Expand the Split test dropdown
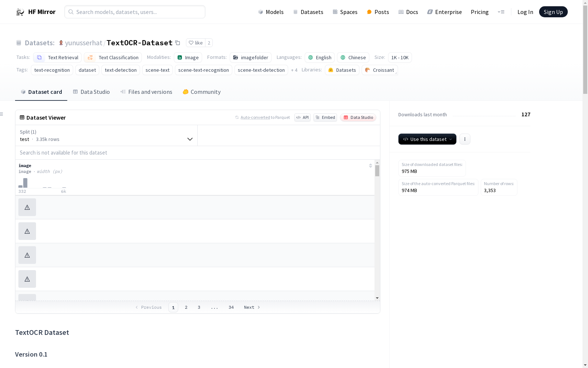This screenshot has height=368, width=588. (107, 135)
